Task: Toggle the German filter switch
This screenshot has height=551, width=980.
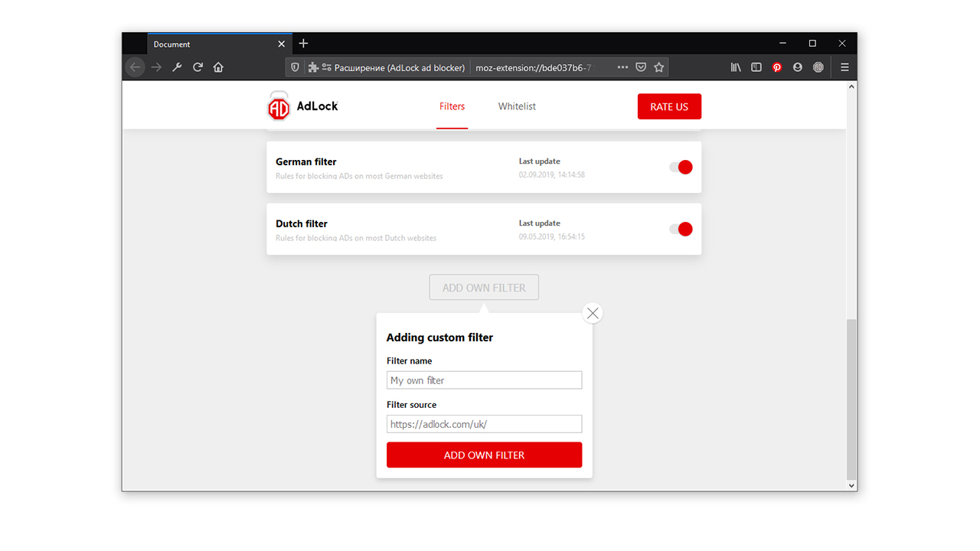Action: [681, 167]
